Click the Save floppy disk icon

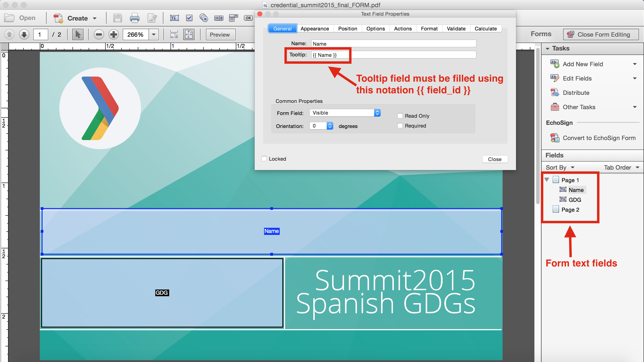(x=117, y=18)
